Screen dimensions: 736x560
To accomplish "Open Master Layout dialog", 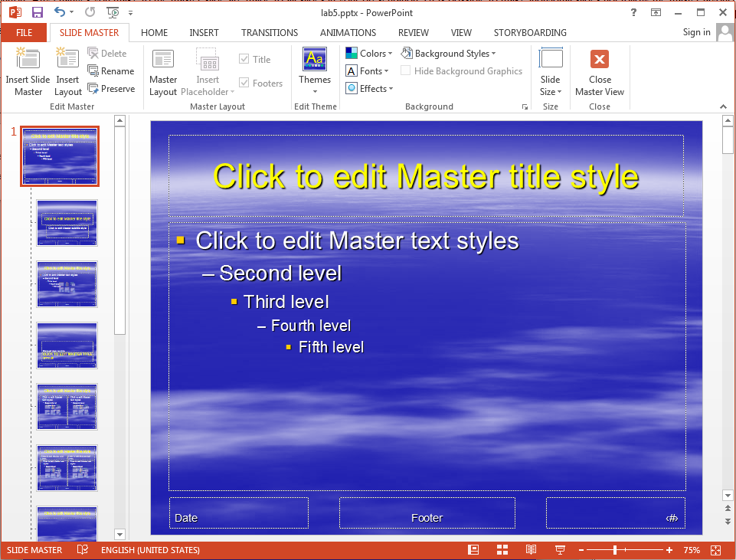I will tap(163, 72).
